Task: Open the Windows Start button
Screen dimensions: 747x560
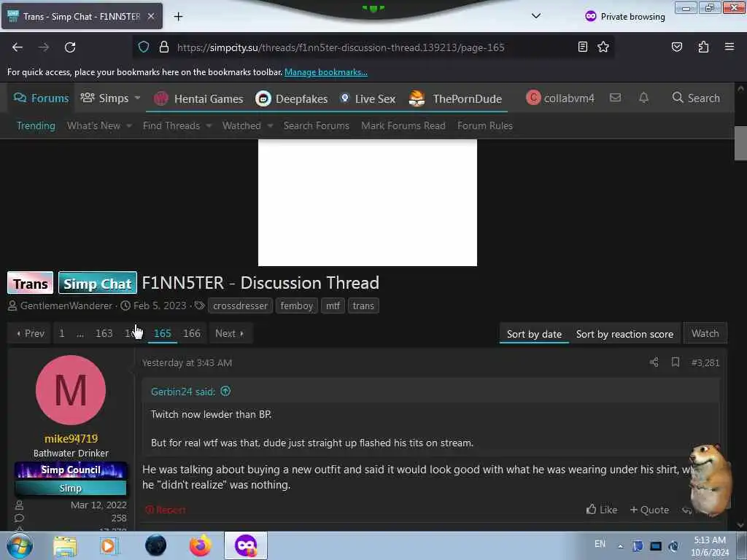Action: (20, 545)
